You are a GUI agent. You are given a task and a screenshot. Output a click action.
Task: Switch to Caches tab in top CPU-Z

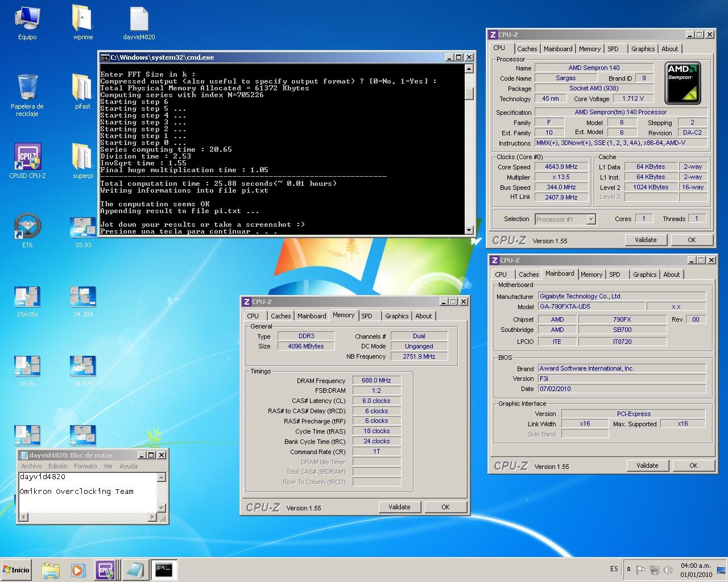tap(527, 49)
